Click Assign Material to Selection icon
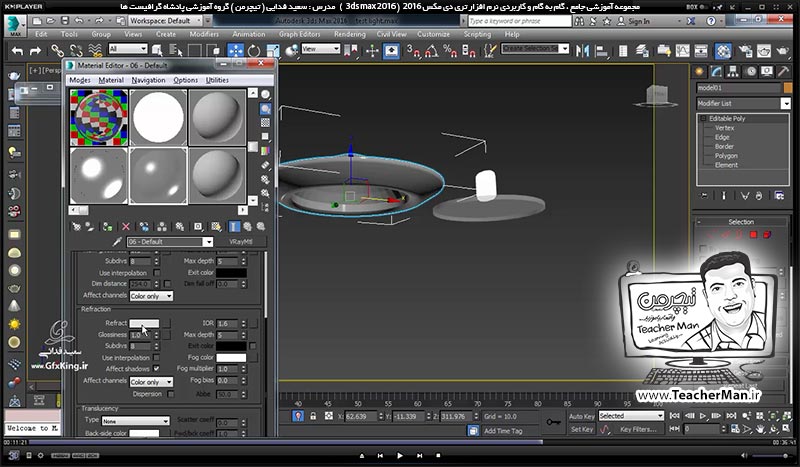Viewport: 800px width, 467px height. point(107,227)
